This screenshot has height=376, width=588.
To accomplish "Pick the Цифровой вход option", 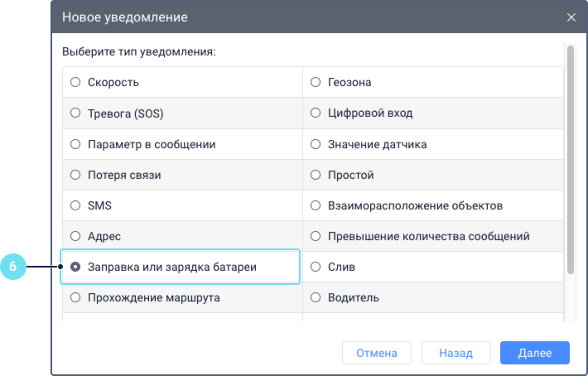I will tap(315, 113).
